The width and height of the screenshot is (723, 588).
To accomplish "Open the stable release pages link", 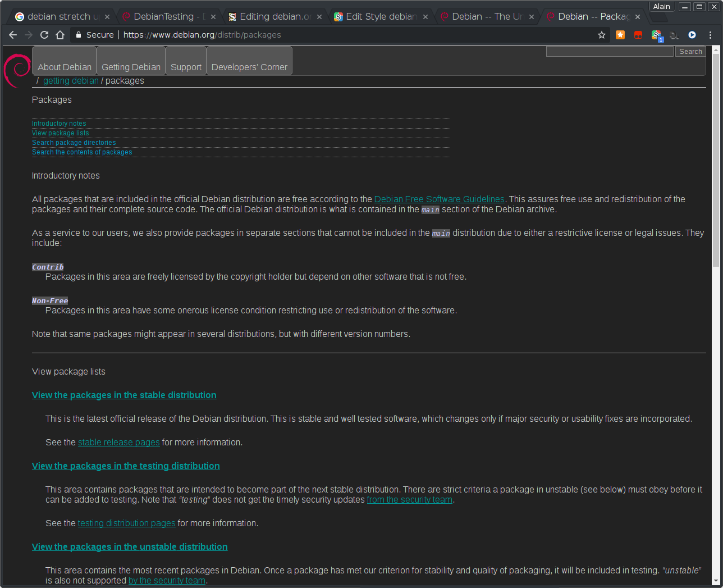I will coord(118,442).
